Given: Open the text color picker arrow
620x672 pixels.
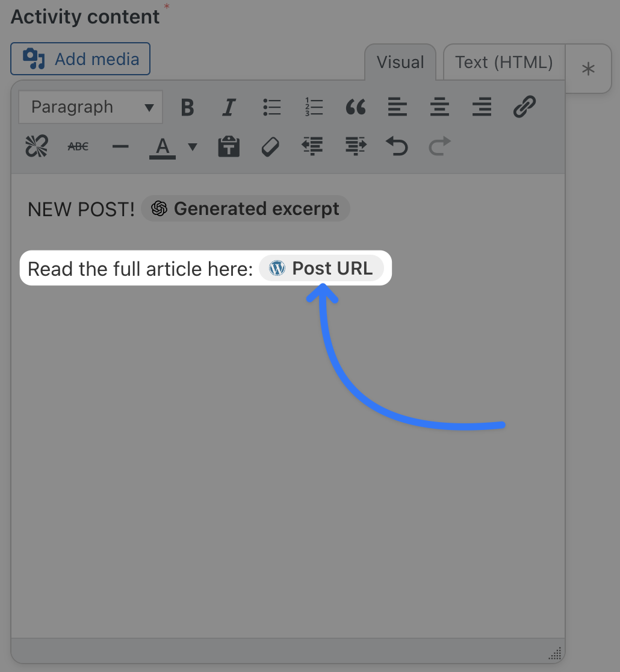Looking at the screenshot, I should tap(193, 147).
